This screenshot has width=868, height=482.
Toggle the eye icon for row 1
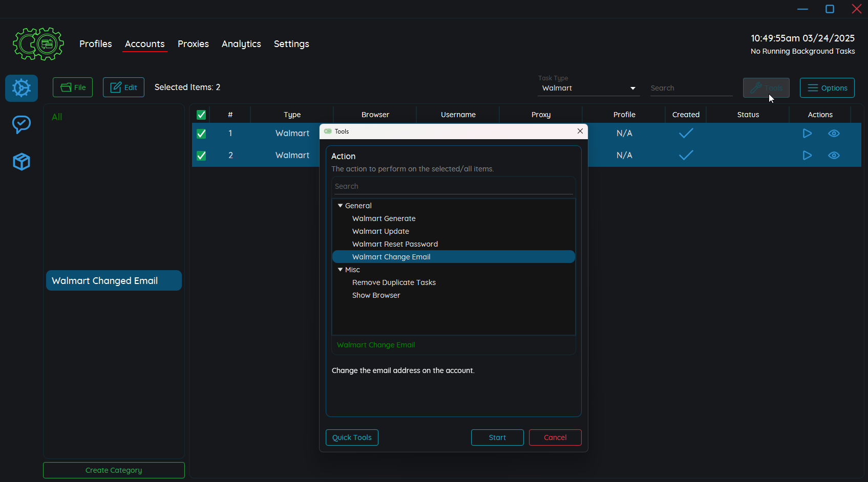coord(834,134)
